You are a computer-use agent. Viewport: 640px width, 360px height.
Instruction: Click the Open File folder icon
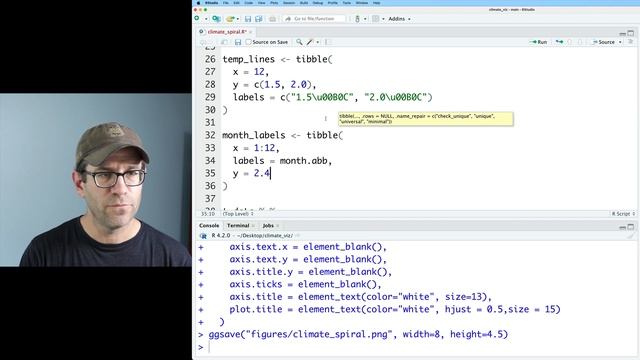230,19
